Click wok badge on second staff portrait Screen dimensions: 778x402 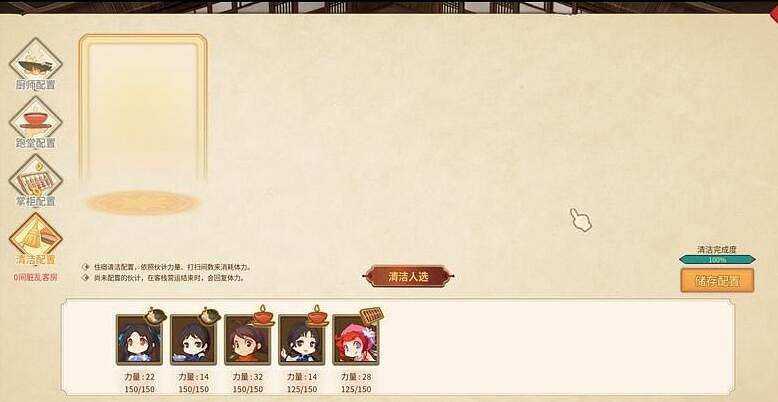[x=209, y=316]
